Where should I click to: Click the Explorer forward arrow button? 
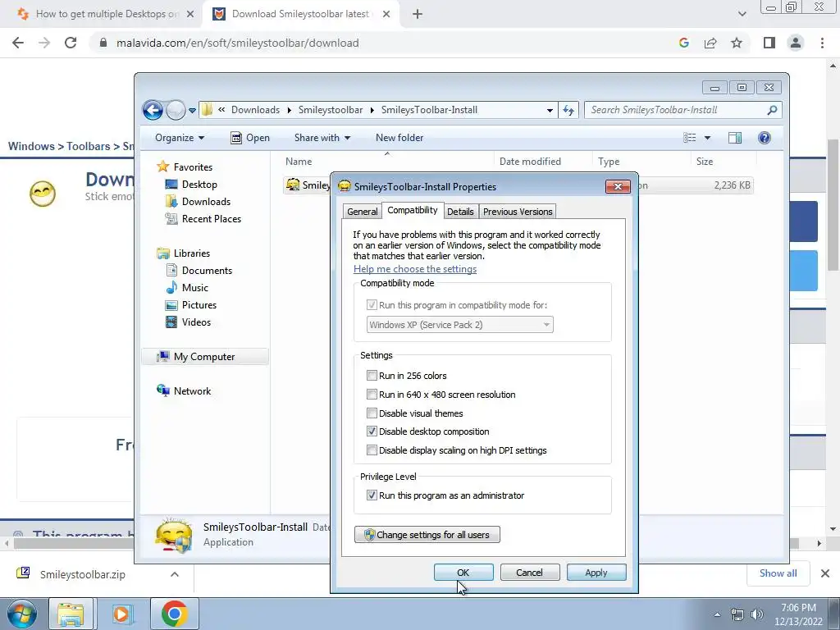tap(176, 111)
